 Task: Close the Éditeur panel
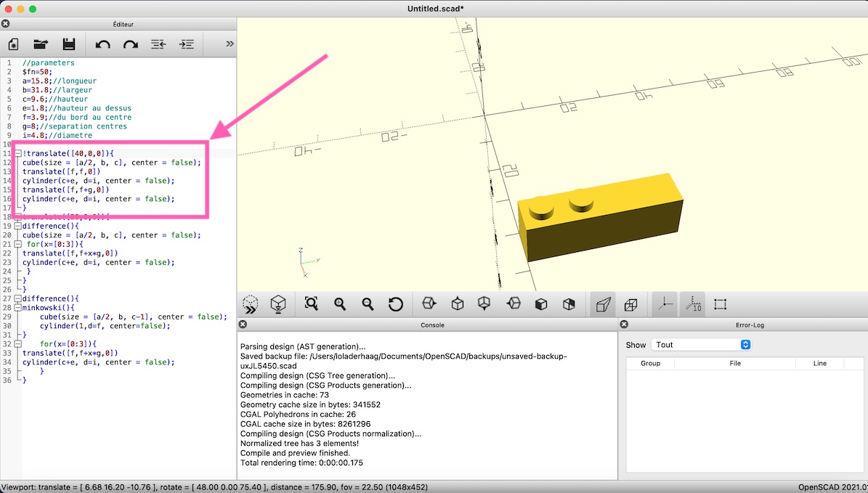pyautogui.click(x=6, y=24)
